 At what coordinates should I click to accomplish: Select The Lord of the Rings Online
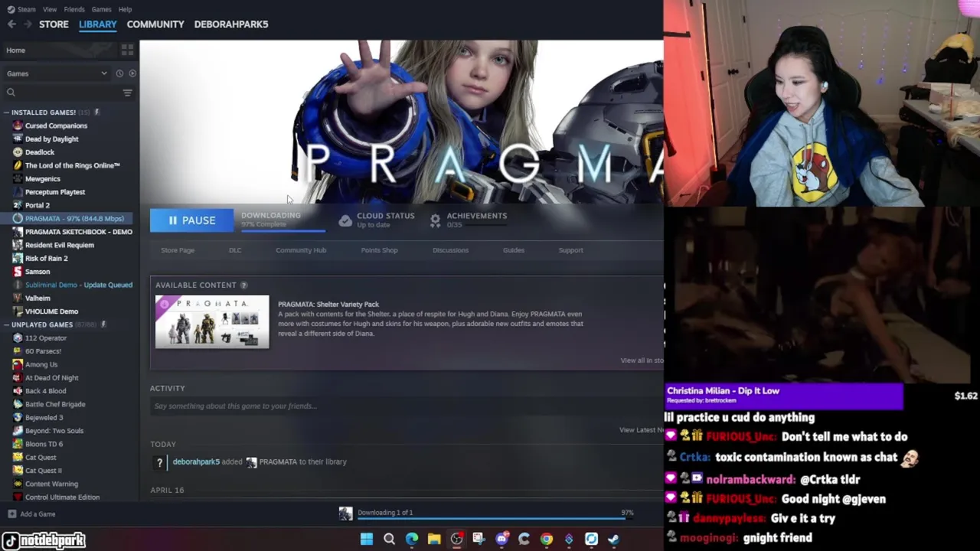(72, 165)
